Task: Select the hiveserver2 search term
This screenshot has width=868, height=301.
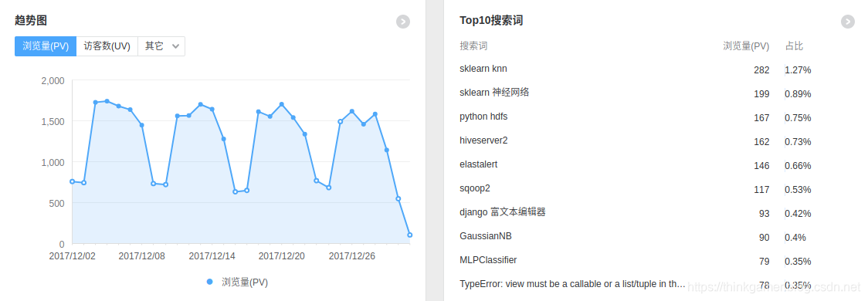Action: click(x=483, y=140)
